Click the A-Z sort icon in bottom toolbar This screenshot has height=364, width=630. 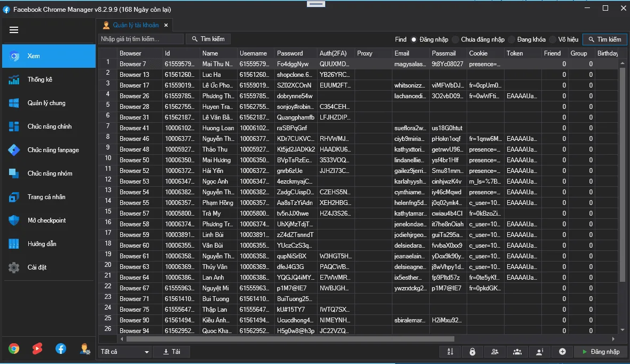(450, 352)
